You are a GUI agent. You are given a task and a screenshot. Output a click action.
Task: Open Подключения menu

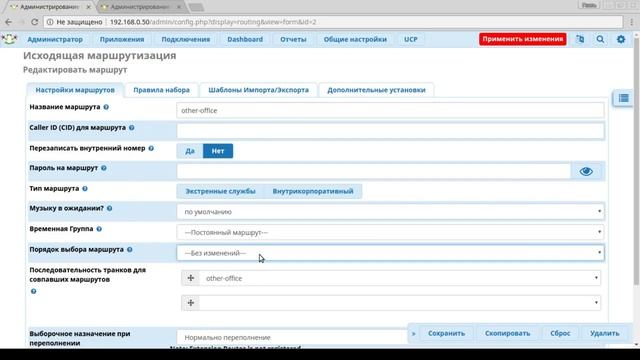coord(186,39)
